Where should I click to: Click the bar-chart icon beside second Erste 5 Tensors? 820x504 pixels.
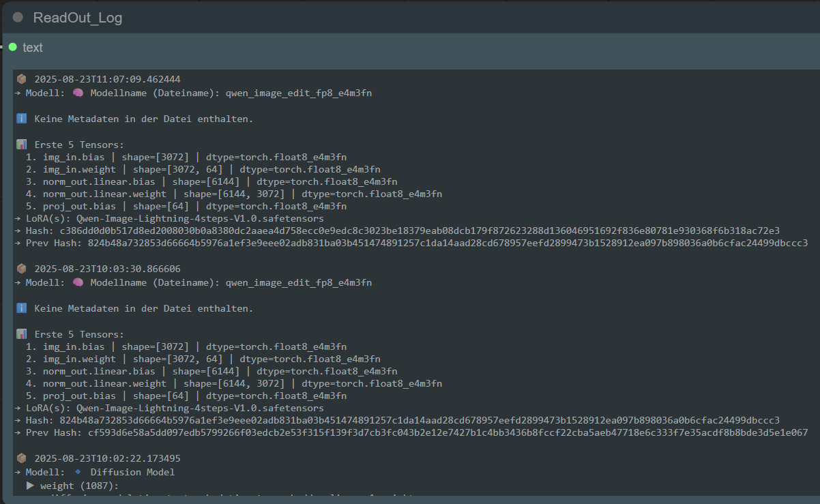pos(21,333)
